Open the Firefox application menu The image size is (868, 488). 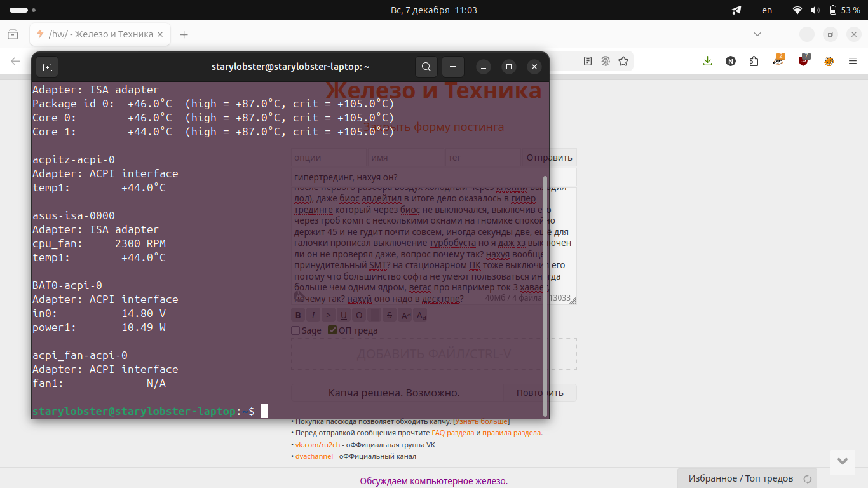[x=853, y=61]
